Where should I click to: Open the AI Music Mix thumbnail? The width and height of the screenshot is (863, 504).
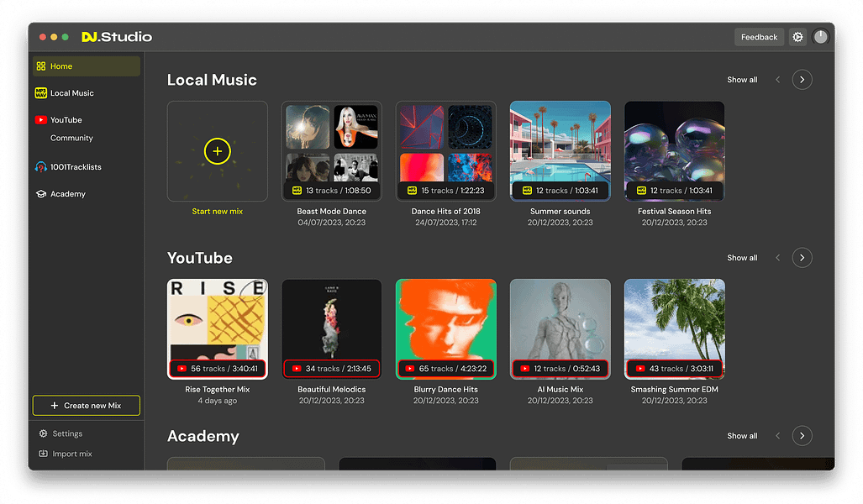click(x=560, y=329)
